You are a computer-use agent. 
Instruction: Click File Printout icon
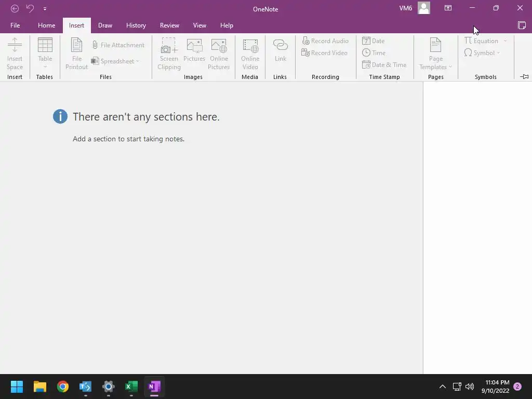[x=77, y=54]
